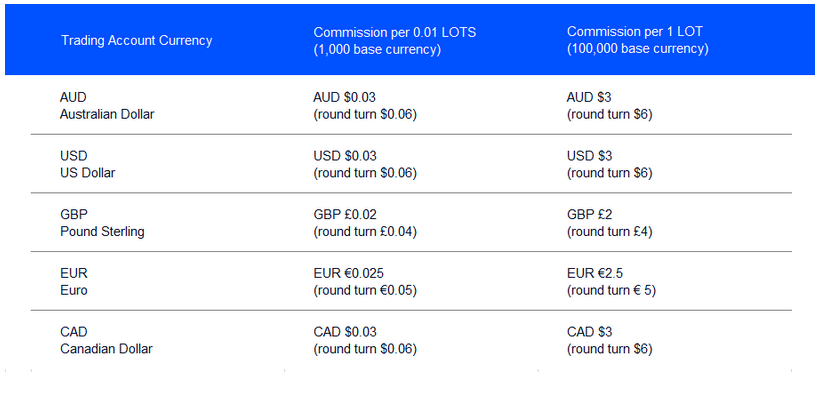Select the CAD Canadian Dollar row label
Screen dimensions: 820x407
[106, 340]
